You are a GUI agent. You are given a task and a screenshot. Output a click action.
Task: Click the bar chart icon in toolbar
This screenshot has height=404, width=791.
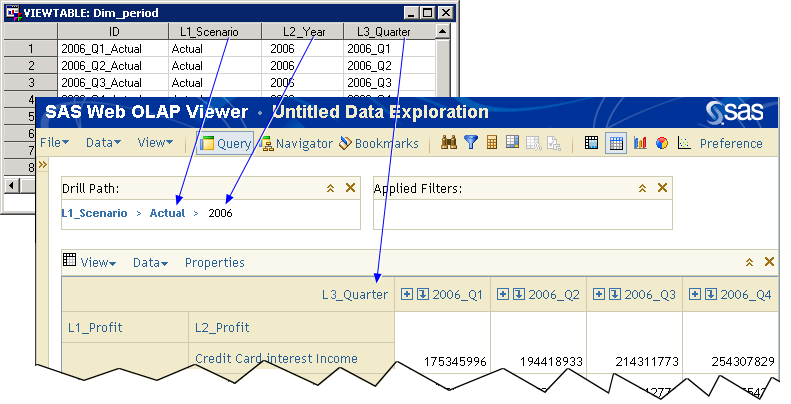click(x=640, y=143)
